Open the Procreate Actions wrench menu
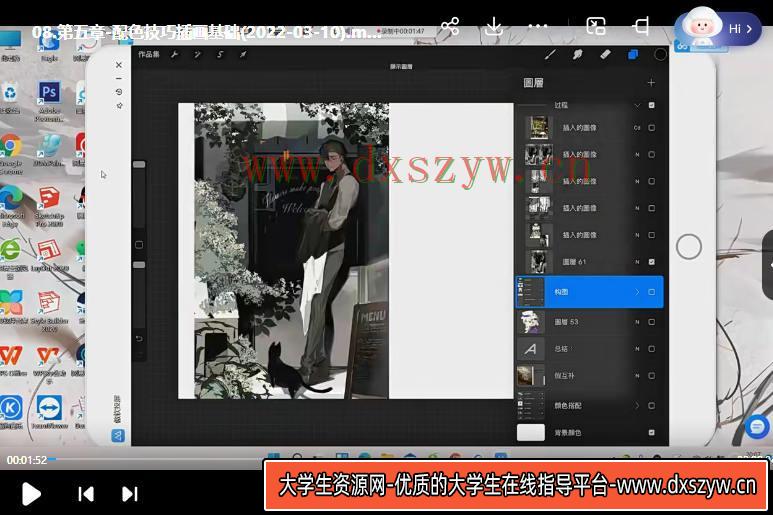The height and width of the screenshot is (515, 773). pos(175,55)
